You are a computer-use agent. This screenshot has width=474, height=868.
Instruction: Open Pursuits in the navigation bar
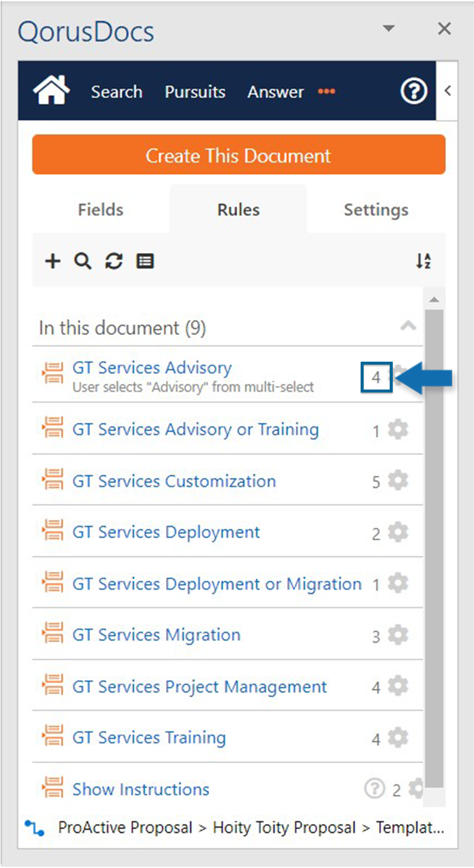195,92
